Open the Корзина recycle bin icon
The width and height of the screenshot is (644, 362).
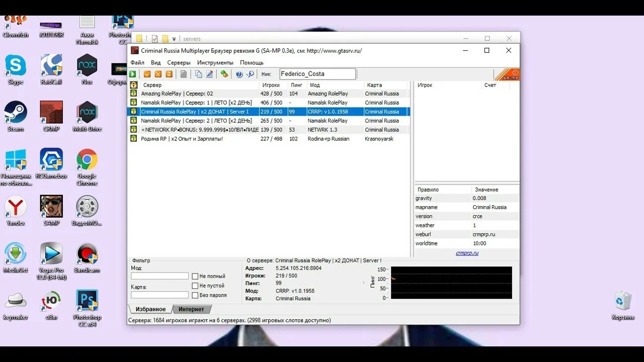coord(623,305)
